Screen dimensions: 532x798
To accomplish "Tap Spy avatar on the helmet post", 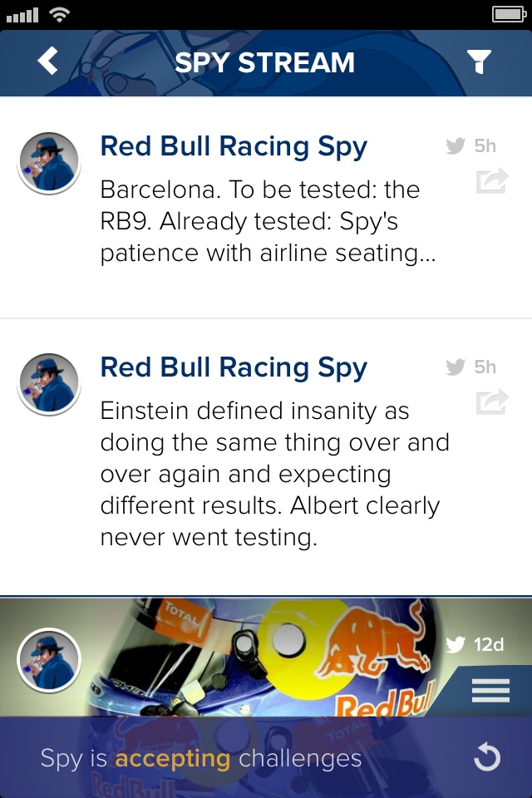I will click(x=49, y=660).
